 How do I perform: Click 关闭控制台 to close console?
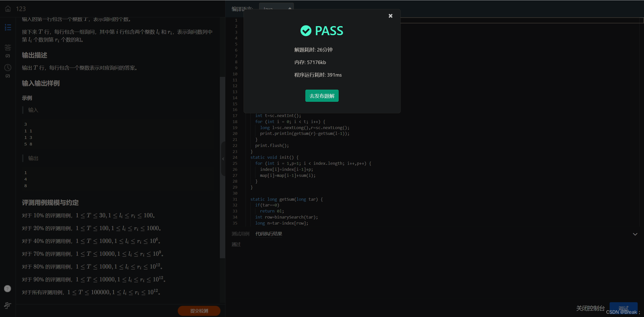coord(590,308)
